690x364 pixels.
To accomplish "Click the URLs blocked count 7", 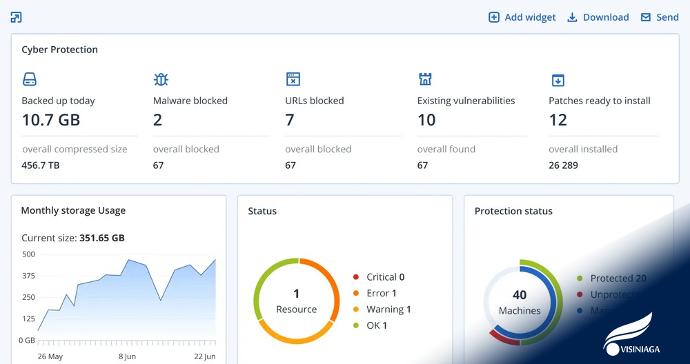I will pos(290,120).
